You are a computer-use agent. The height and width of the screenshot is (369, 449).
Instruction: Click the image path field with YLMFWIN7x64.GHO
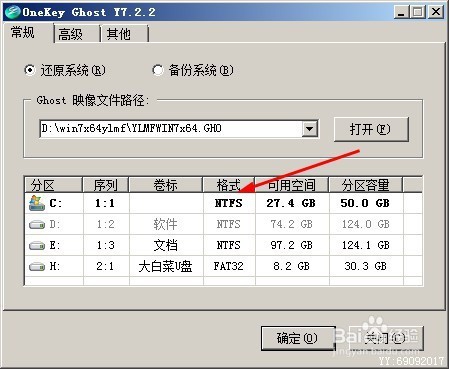point(171,129)
